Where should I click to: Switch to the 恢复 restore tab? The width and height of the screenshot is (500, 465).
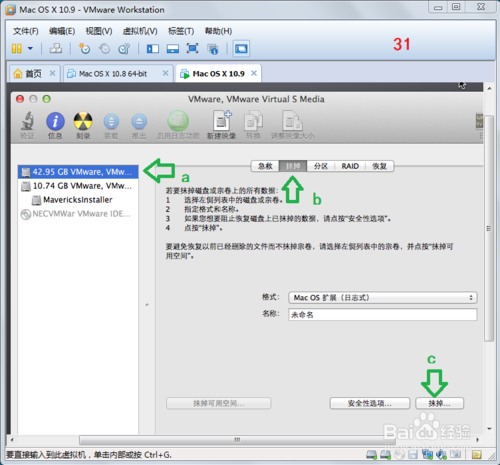pyautogui.click(x=379, y=166)
